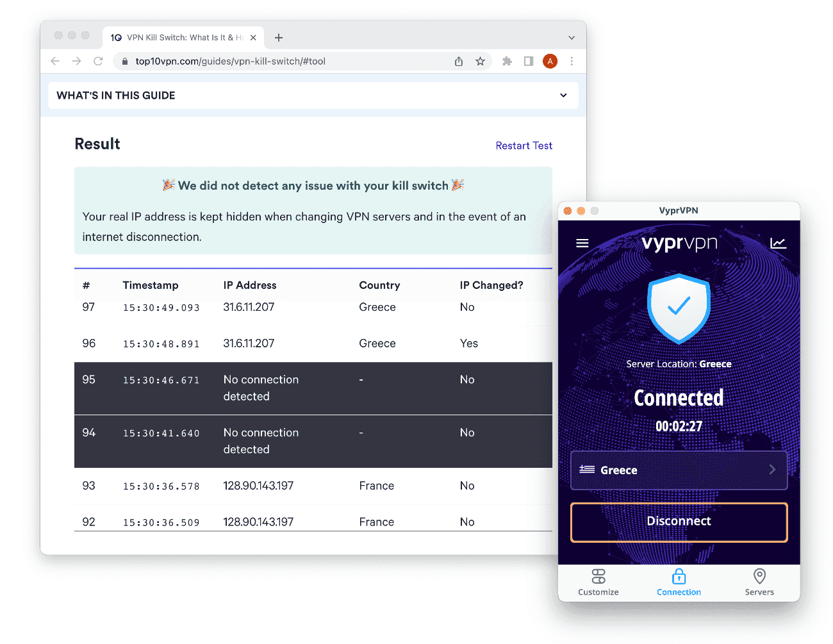Open the Chrome three-dot menu
Screen dimensions: 833x644
(x=572, y=62)
